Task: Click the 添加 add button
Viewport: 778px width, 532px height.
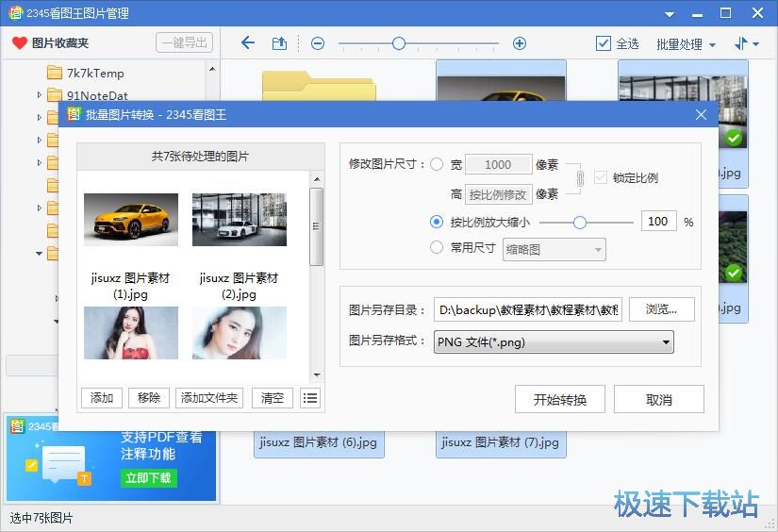Action: (102, 398)
